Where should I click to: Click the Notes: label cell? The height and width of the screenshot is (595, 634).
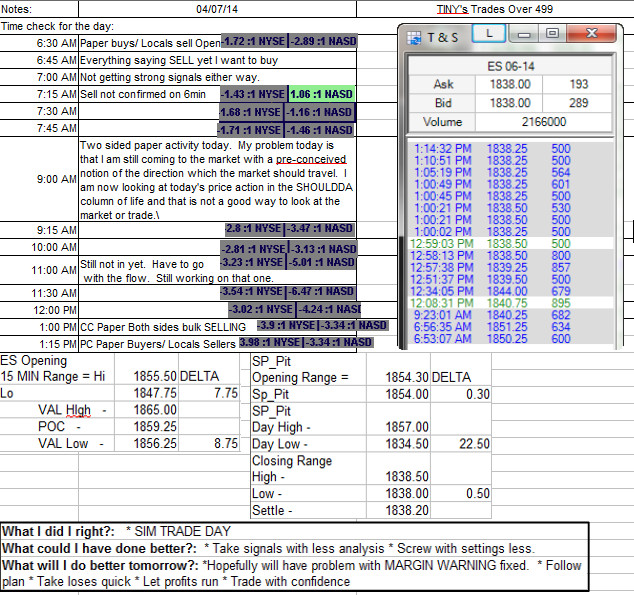pos(39,9)
